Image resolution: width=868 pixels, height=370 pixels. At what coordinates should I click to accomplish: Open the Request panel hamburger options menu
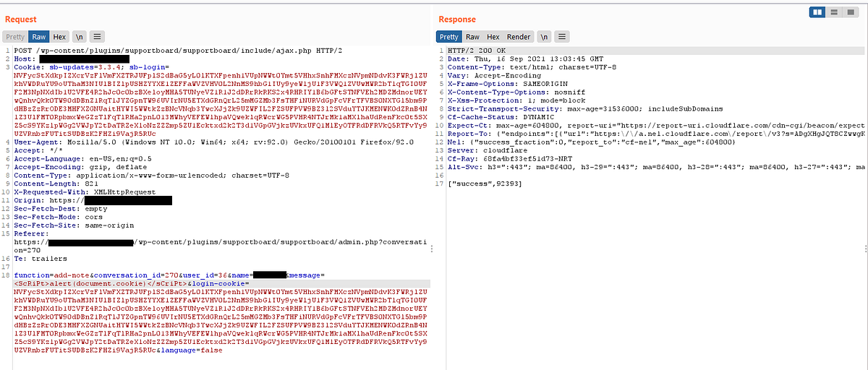pos(98,36)
